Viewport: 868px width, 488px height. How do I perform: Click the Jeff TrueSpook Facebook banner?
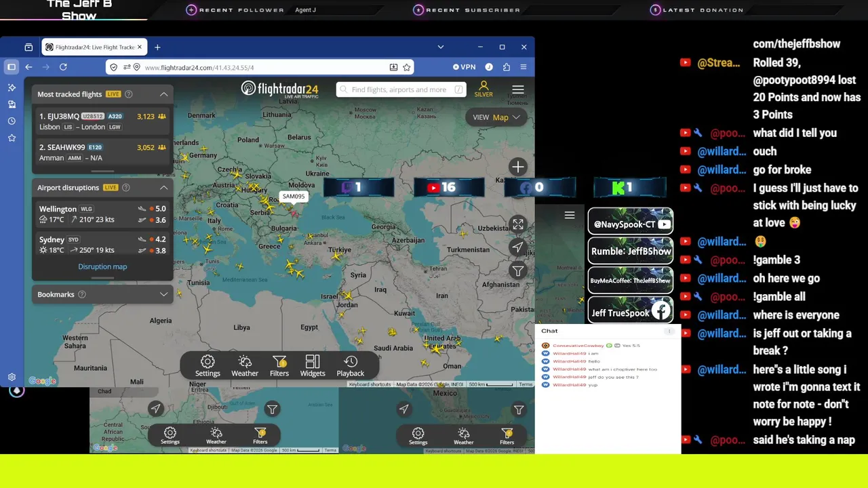click(x=631, y=310)
